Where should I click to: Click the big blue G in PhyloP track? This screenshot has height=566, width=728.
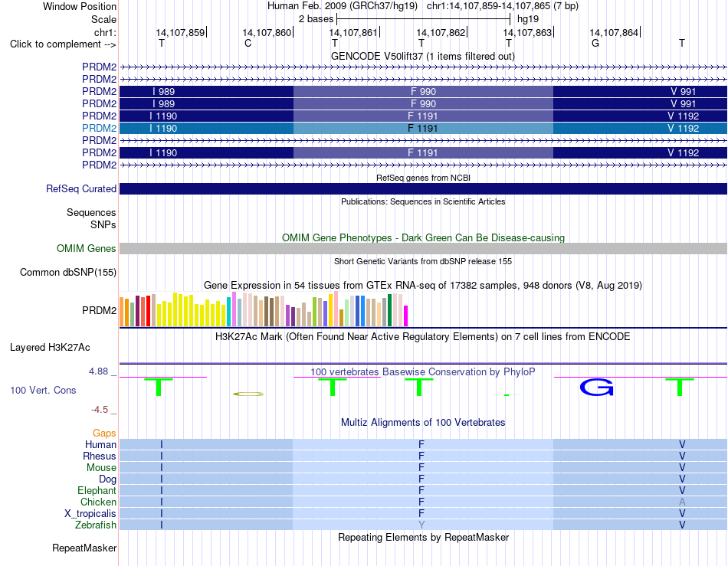(x=597, y=388)
